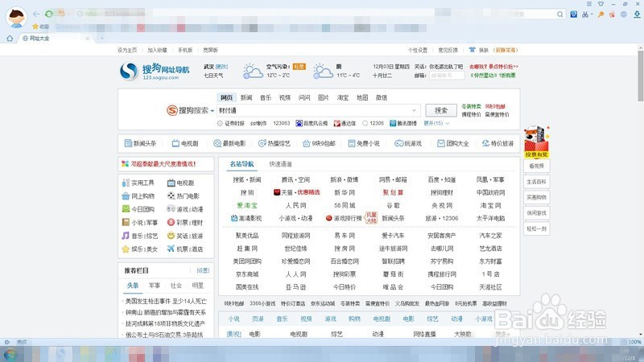Image resolution: width=644 pixels, height=362 pixels.
Task: Open the 特价旅游 icon link
Action: [x=497, y=143]
